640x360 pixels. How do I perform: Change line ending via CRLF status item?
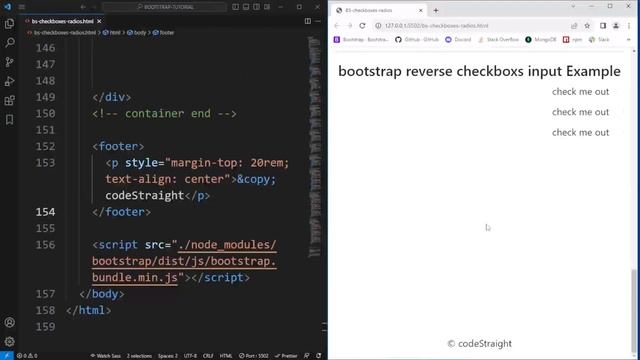[x=208, y=356]
